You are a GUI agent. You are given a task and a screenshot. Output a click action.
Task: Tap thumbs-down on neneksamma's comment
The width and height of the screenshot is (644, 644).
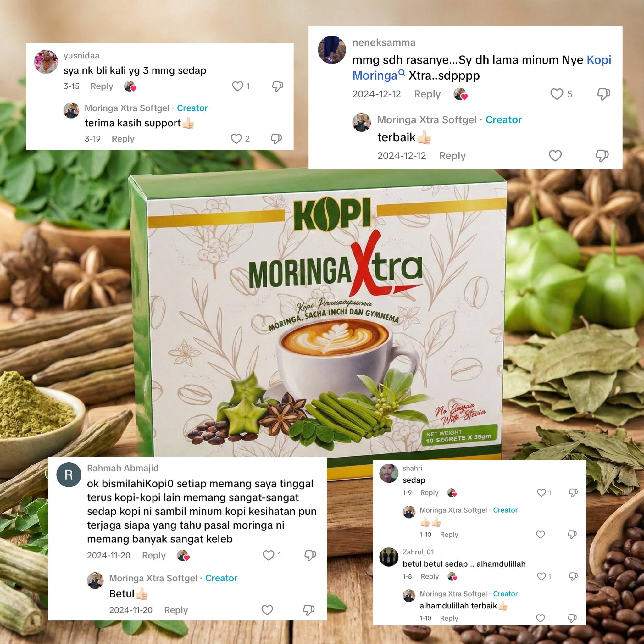(x=603, y=94)
